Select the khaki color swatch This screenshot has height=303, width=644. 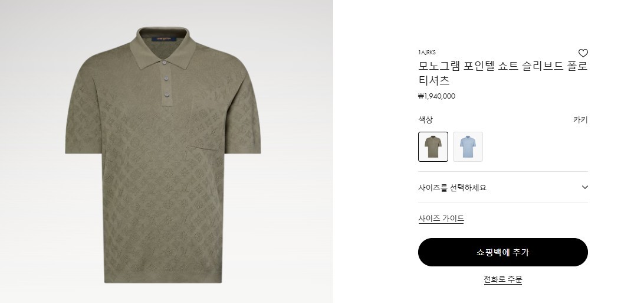pos(433,146)
